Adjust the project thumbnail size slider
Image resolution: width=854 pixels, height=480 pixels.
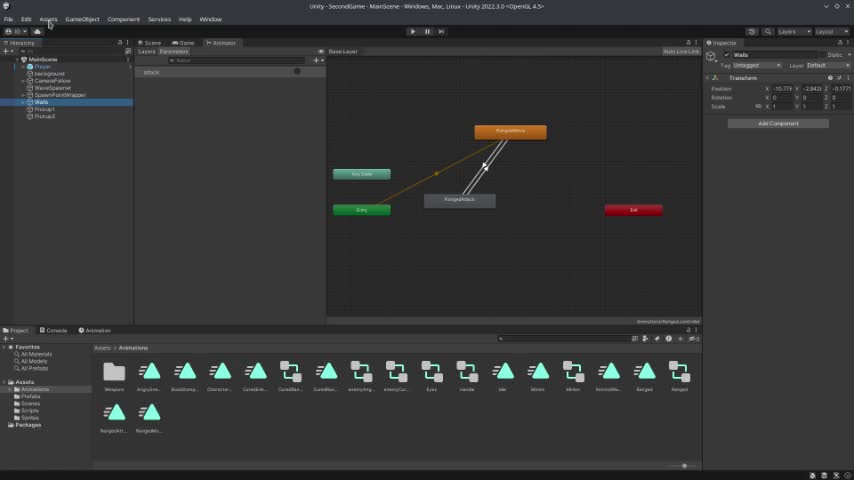684,465
